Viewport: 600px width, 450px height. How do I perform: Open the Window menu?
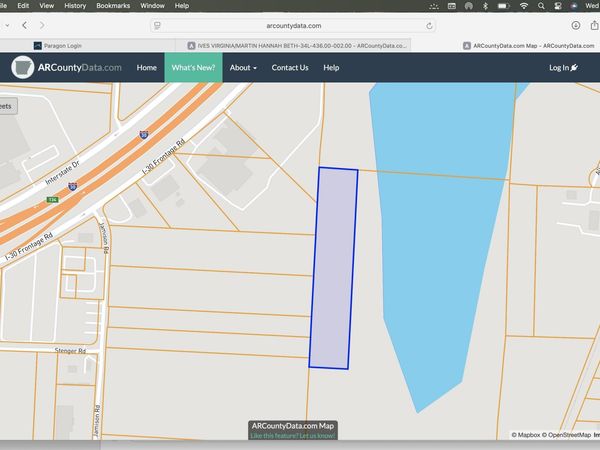click(152, 6)
